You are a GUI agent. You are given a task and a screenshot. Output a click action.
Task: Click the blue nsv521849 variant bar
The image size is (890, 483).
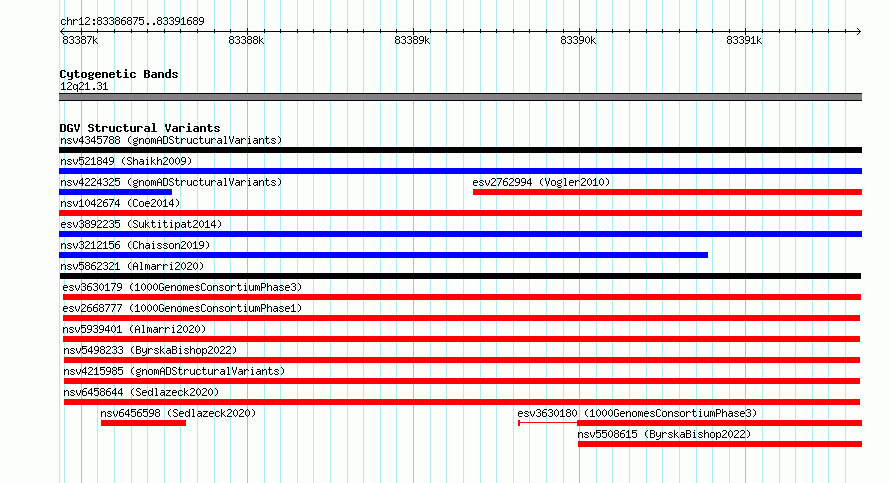(460, 171)
